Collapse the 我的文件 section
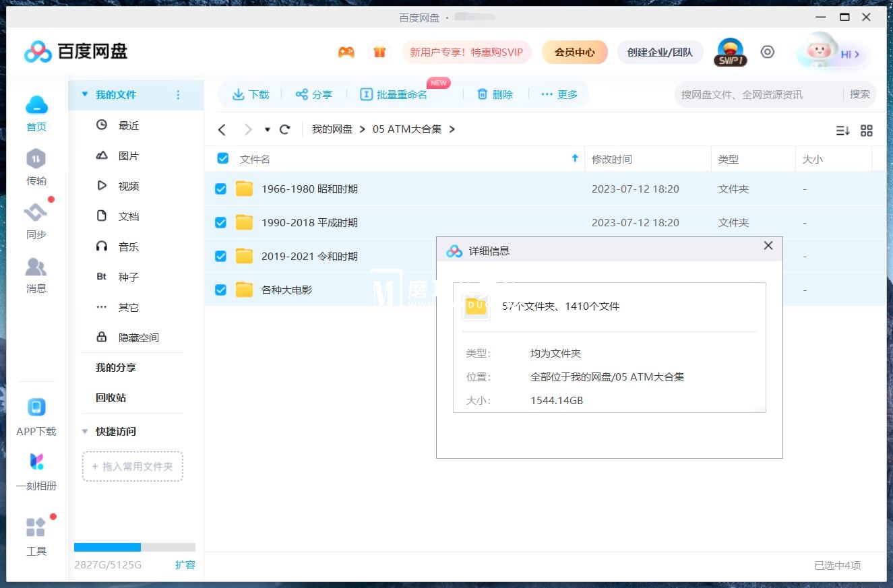The image size is (893, 588). coord(84,94)
